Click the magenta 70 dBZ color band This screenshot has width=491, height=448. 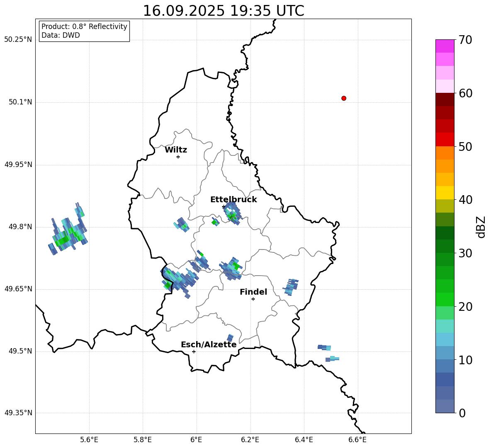click(x=445, y=46)
